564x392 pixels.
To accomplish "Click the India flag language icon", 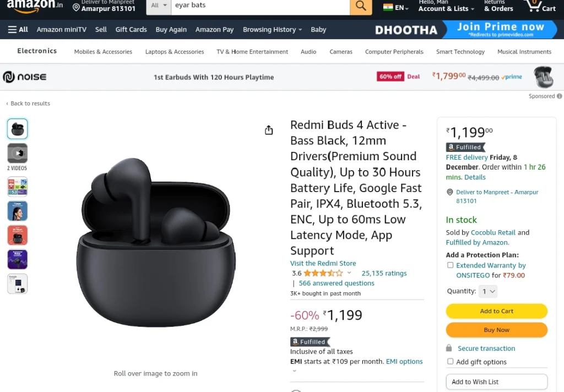I will (388, 8).
